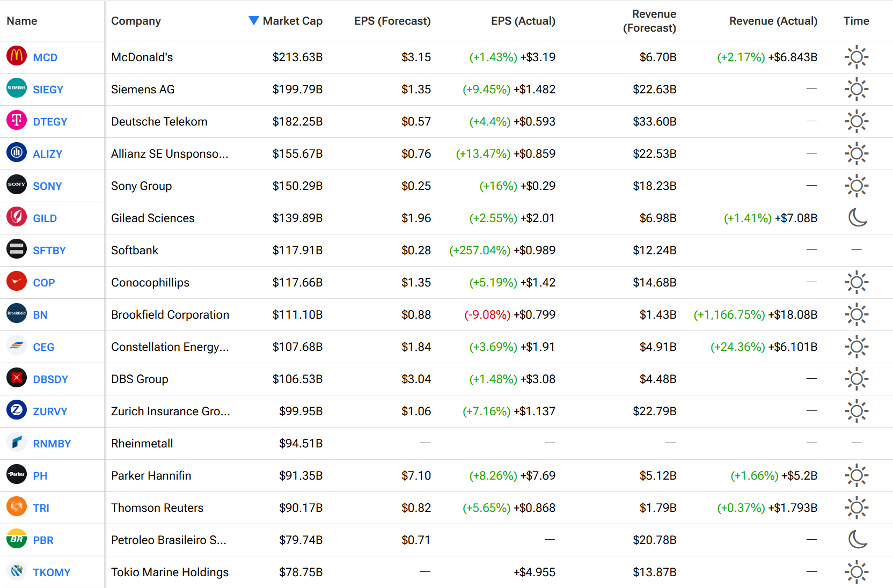This screenshot has width=893, height=588.
Task: Select the $20.78B revenue forecast cell
Action: [655, 540]
